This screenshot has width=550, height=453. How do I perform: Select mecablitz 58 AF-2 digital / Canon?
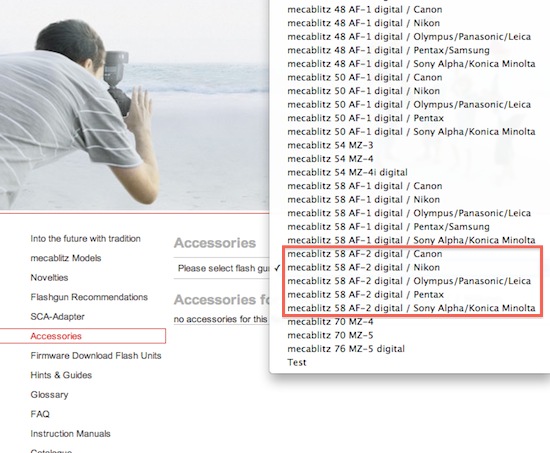[364, 254]
